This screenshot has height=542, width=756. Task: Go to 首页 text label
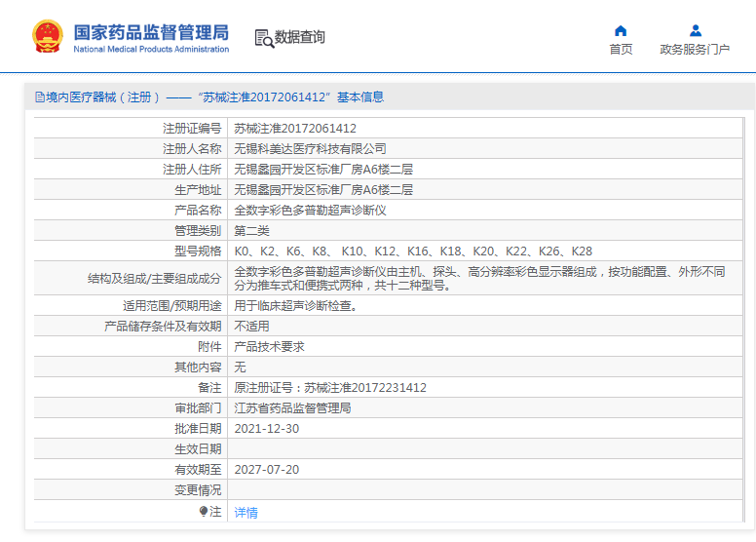coord(621,50)
